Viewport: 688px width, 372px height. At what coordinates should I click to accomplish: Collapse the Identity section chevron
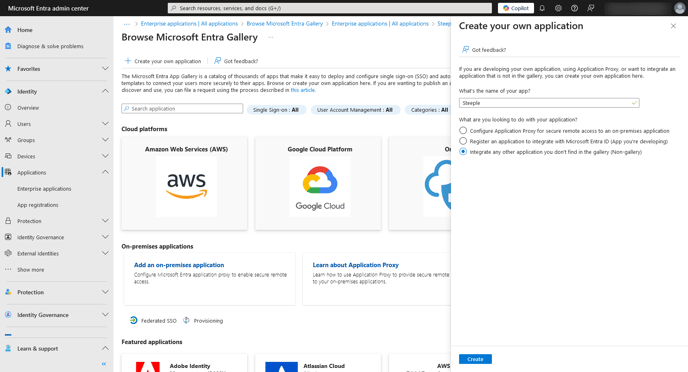click(x=105, y=91)
